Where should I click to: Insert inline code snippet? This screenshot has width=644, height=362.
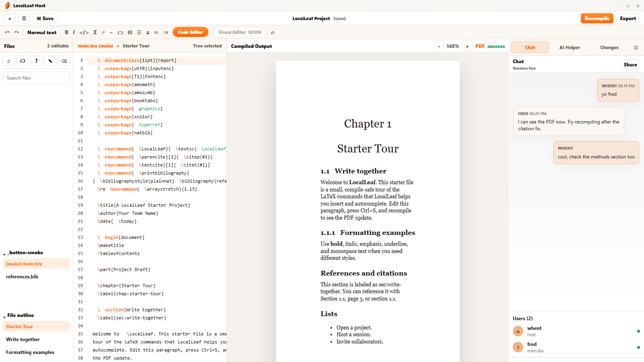(84, 32)
